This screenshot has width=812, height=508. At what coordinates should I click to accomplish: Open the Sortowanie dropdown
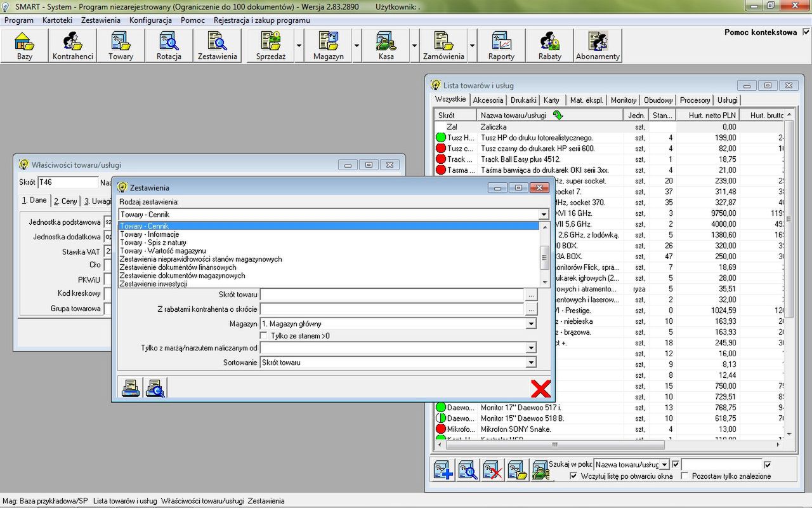click(x=531, y=363)
